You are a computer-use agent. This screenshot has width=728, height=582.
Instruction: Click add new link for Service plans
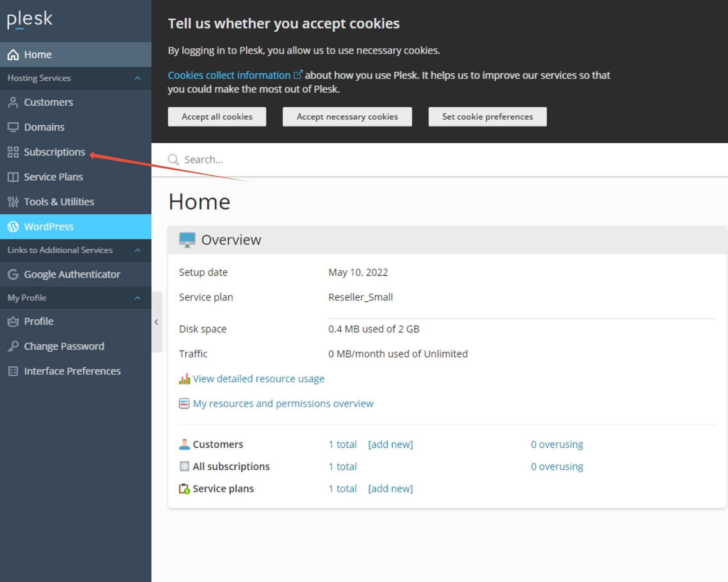click(x=390, y=489)
